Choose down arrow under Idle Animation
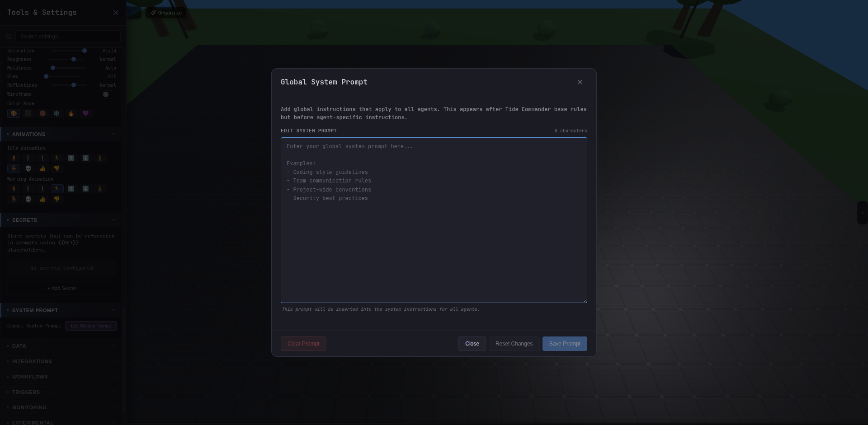 (x=86, y=158)
